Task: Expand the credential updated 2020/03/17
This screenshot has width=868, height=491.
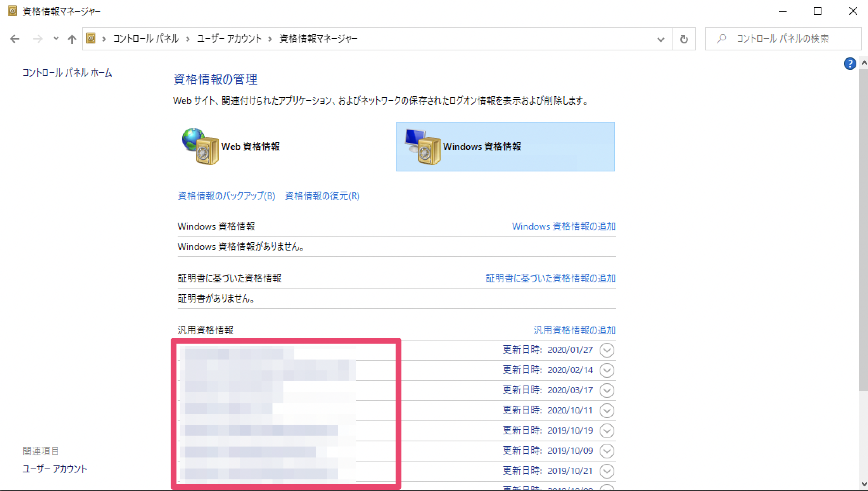Action: click(607, 391)
